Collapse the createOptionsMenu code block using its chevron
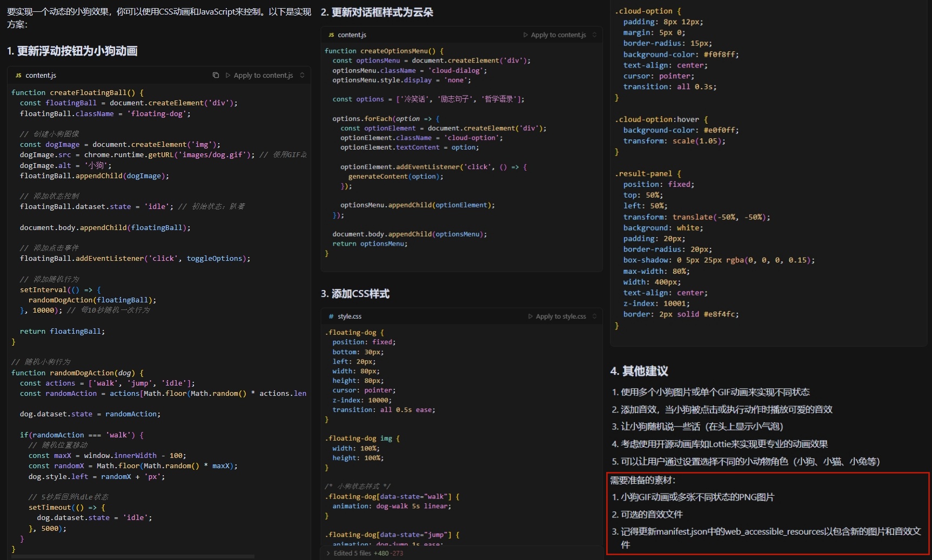 coord(595,35)
